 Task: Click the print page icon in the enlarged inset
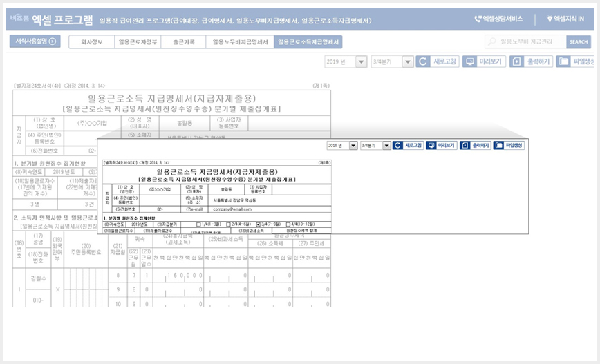(x=465, y=145)
